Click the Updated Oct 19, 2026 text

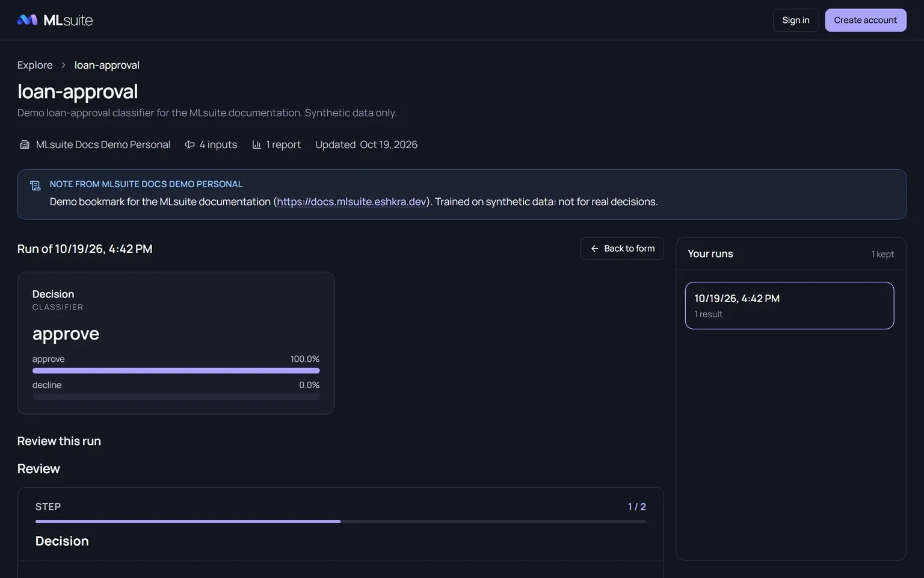(x=366, y=144)
